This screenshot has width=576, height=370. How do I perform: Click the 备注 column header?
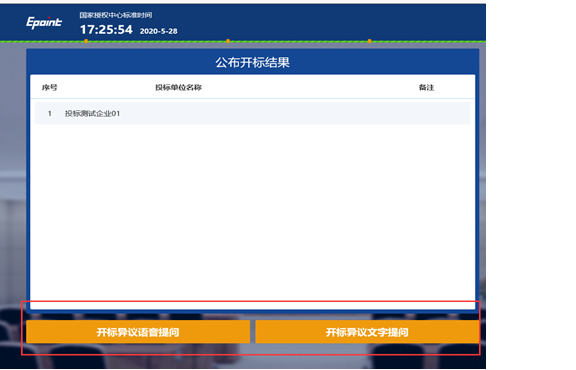[426, 87]
